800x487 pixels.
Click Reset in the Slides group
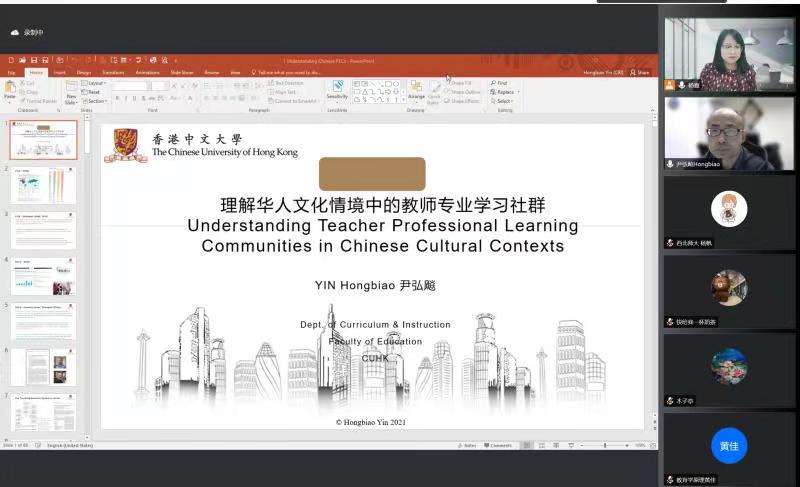tap(94, 92)
